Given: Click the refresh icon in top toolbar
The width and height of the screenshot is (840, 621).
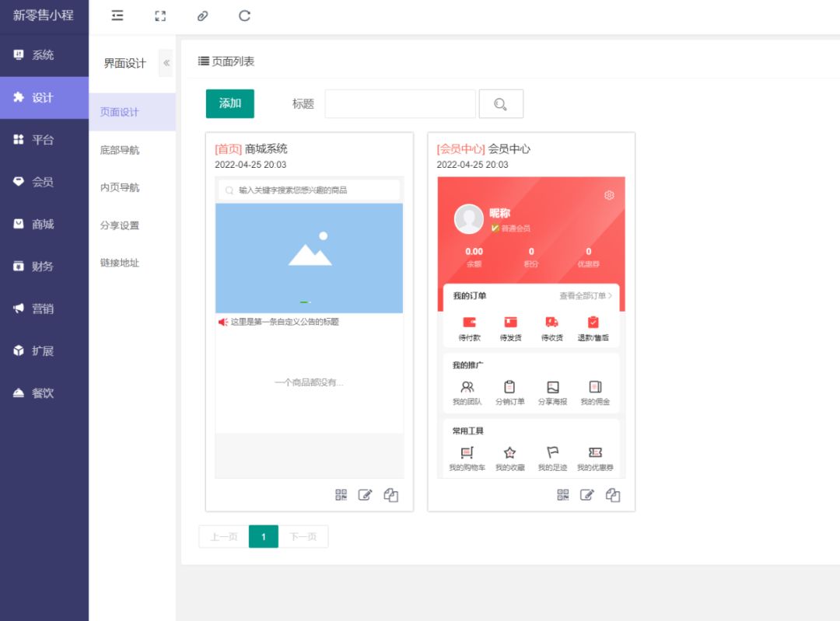Looking at the screenshot, I should [x=244, y=16].
